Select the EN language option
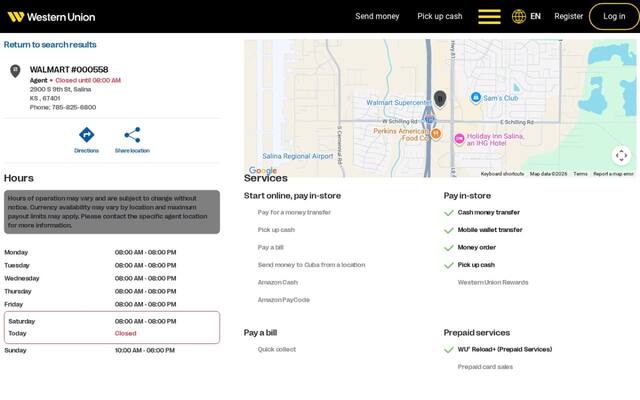This screenshot has height=400, width=640. click(535, 16)
